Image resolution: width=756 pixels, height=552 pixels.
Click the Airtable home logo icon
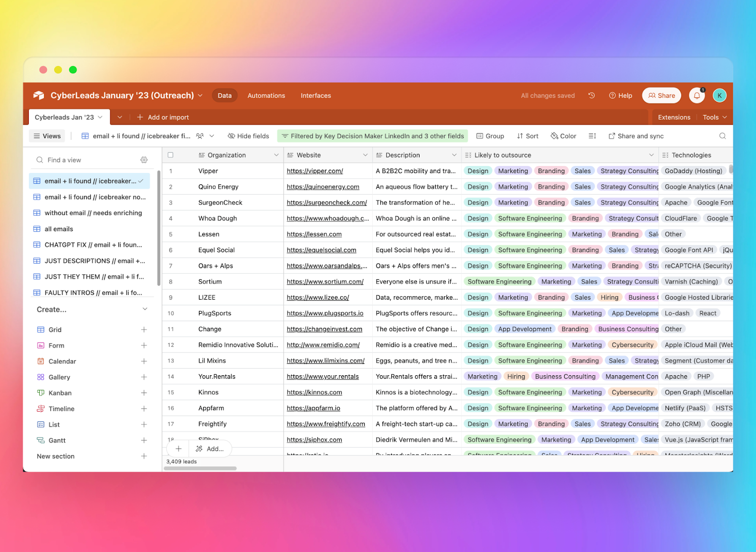point(39,95)
